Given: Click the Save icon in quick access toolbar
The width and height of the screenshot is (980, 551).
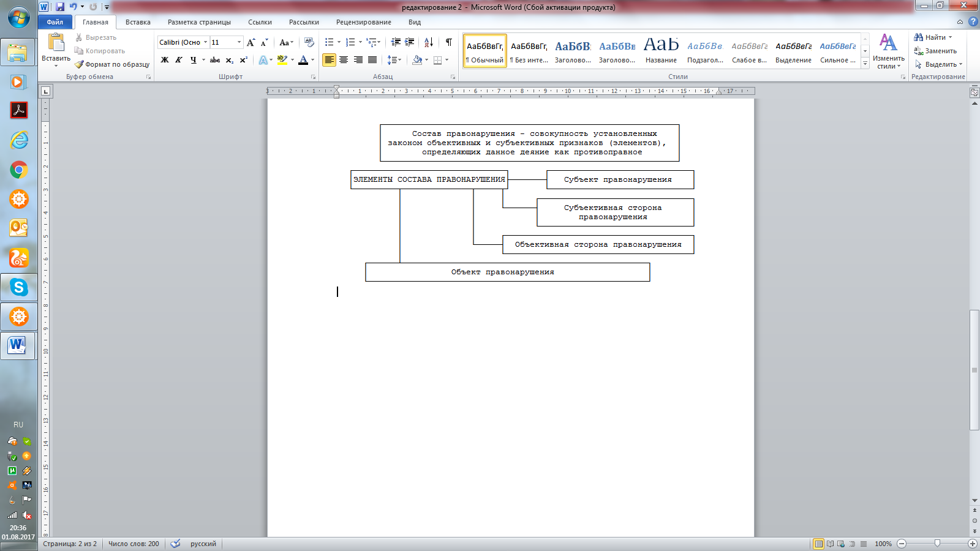Looking at the screenshot, I should (x=60, y=7).
